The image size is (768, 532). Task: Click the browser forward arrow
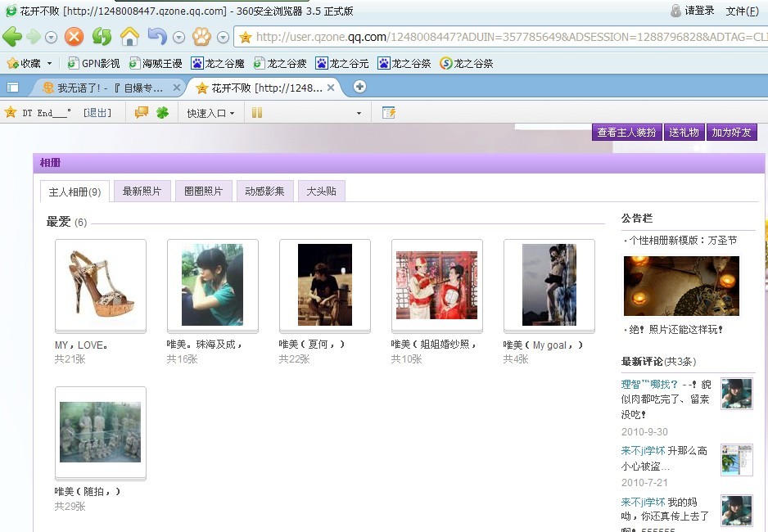point(34,37)
